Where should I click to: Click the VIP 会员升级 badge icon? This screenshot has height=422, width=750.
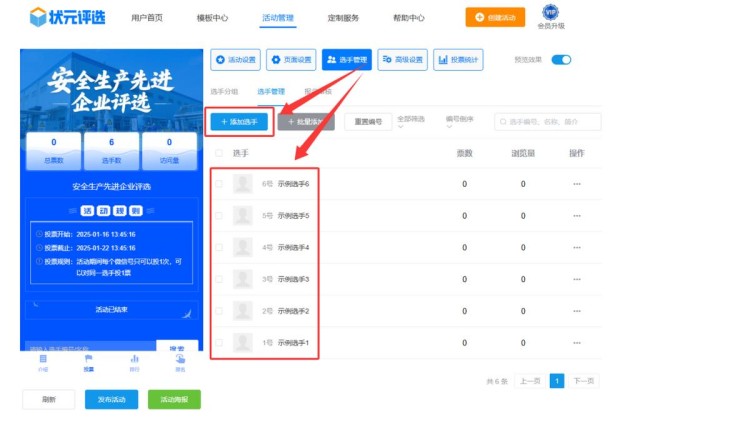[550, 12]
